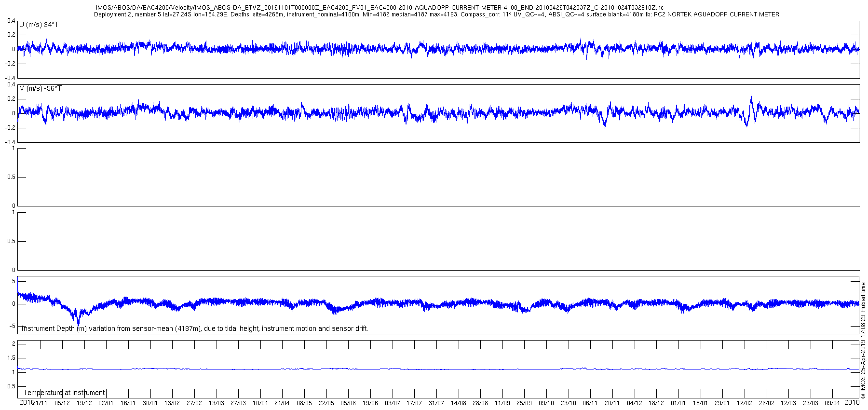The height and width of the screenshot is (410, 868).
Task: Click the '2' tick on temperature axis
Action: coord(14,344)
